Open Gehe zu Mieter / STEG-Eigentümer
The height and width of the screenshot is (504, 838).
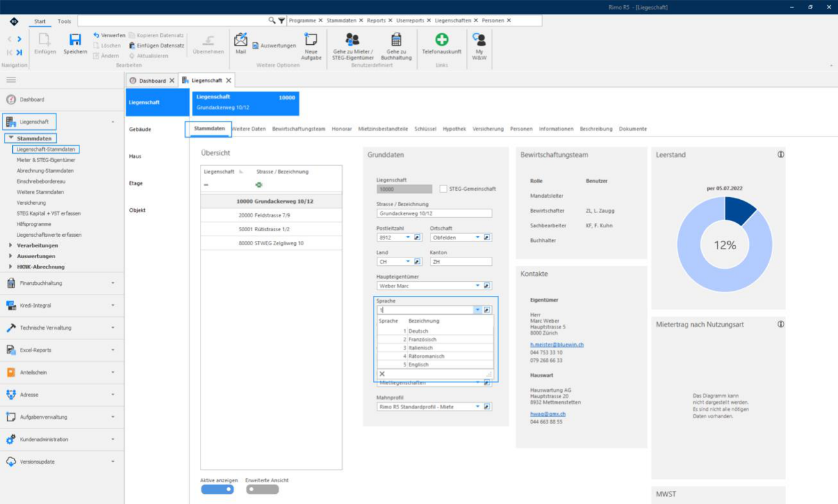tap(352, 39)
